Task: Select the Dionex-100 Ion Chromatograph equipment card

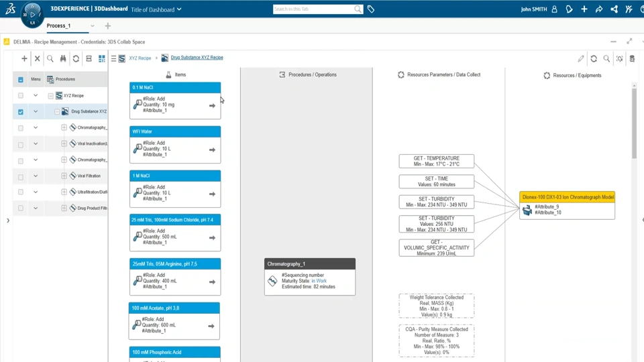Action: tap(568, 205)
